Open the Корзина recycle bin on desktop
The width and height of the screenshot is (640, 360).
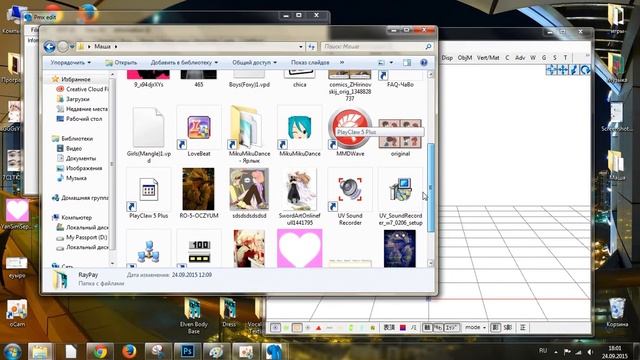[x=617, y=312]
